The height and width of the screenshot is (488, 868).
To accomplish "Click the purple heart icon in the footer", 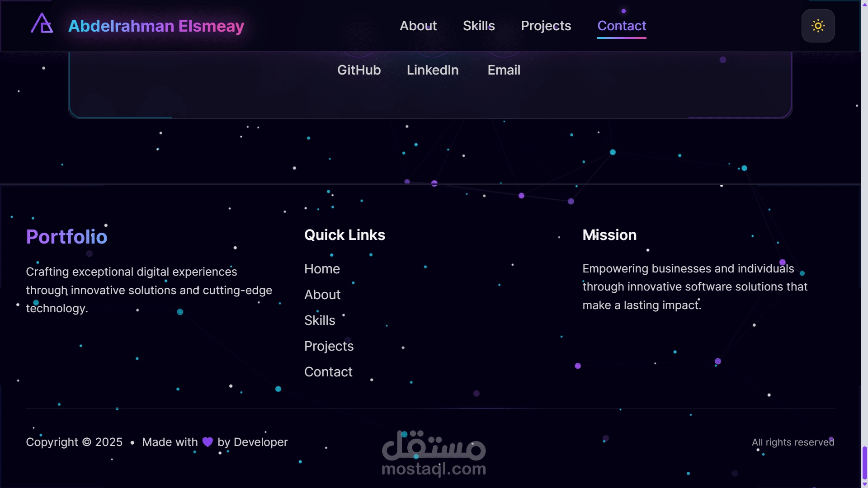I will (208, 442).
